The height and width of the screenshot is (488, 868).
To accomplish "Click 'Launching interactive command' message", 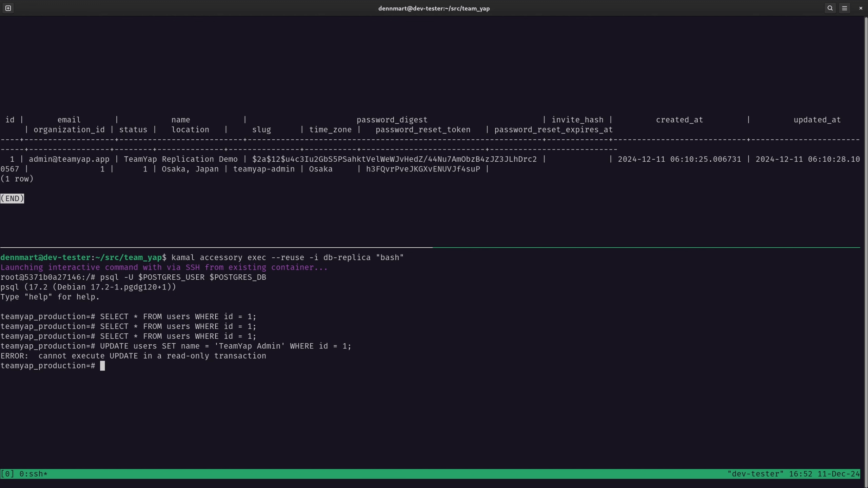I will pos(164,267).
